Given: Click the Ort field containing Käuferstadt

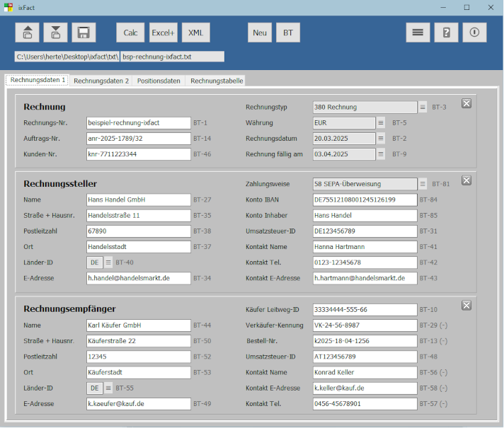Looking at the screenshot, I should 139,372.
